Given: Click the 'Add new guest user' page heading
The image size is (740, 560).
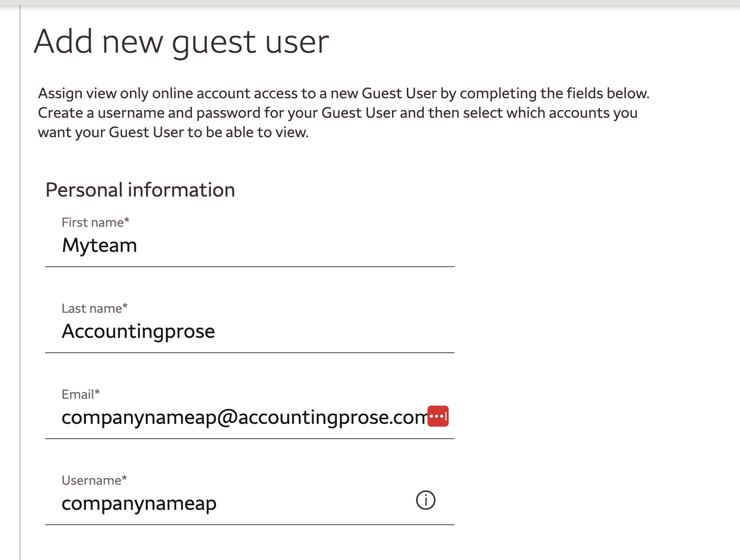Looking at the screenshot, I should pyautogui.click(x=181, y=41).
